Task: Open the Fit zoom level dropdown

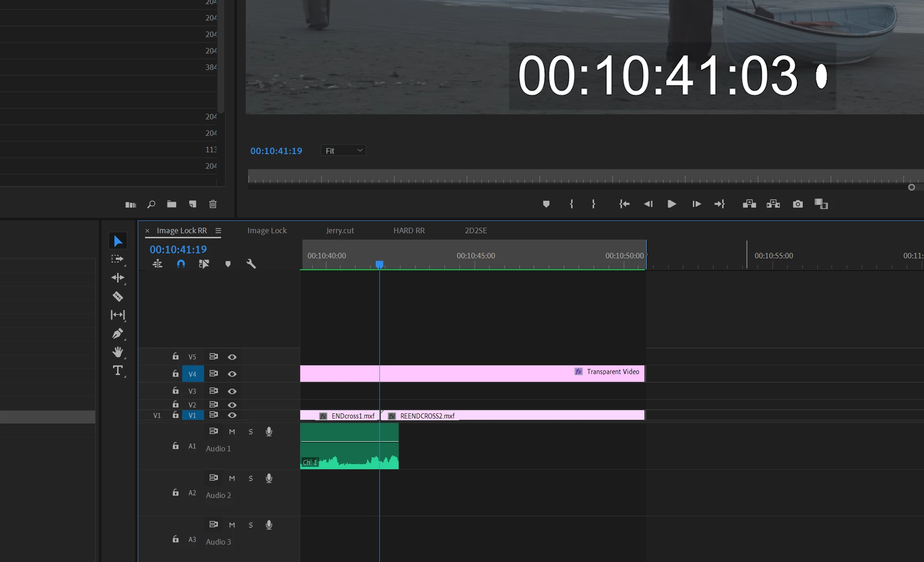Action: [x=343, y=150]
